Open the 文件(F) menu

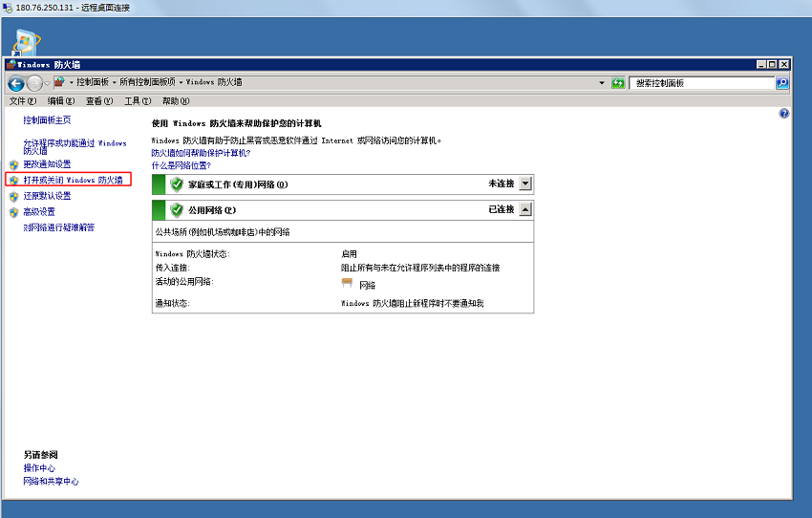(x=23, y=100)
